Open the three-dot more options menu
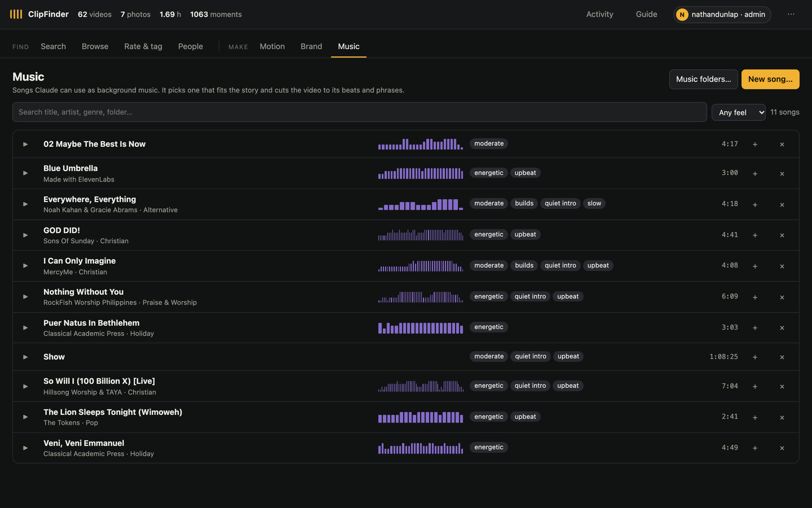This screenshot has width=812, height=508. pos(791,14)
